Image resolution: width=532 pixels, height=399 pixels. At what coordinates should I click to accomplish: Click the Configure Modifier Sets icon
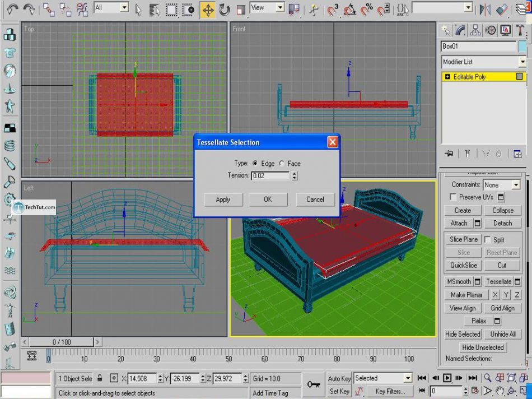click(517, 154)
